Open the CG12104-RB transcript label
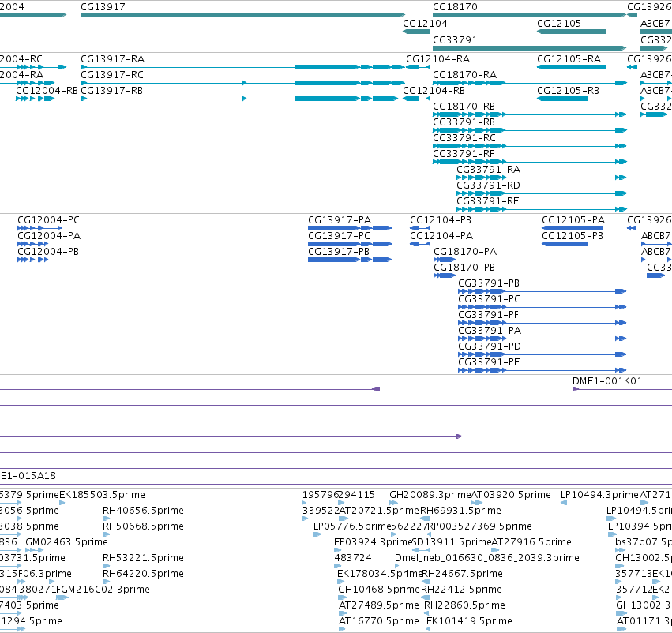672x633 pixels. pyautogui.click(x=434, y=90)
